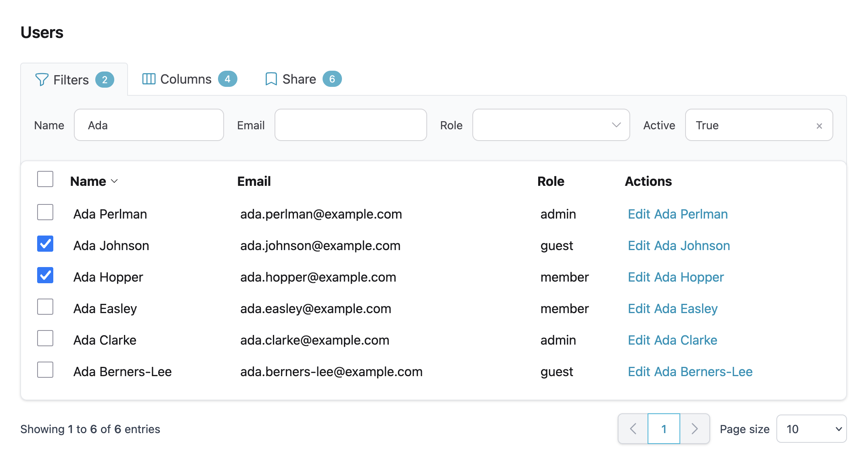
Task: Open Edit Ada Hopper link
Action: pyautogui.click(x=676, y=277)
